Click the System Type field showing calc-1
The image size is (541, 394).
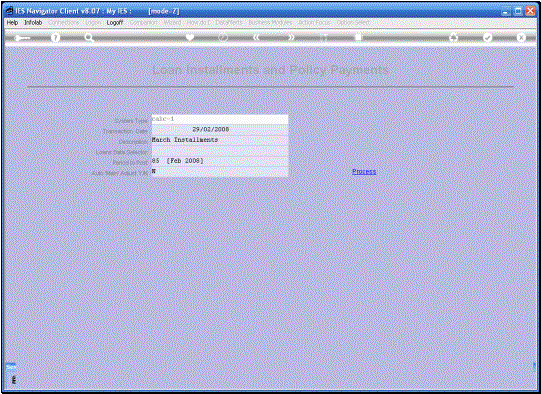pyautogui.click(x=220, y=119)
